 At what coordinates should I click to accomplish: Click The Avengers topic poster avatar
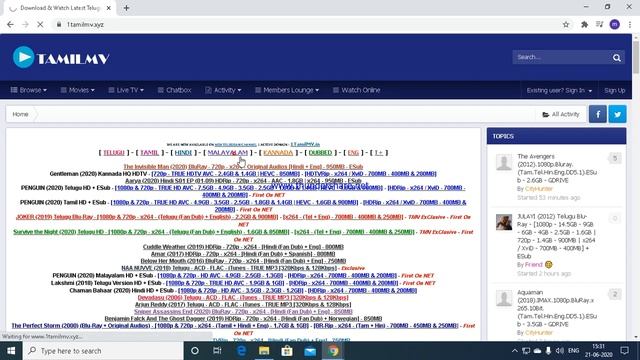(504, 162)
